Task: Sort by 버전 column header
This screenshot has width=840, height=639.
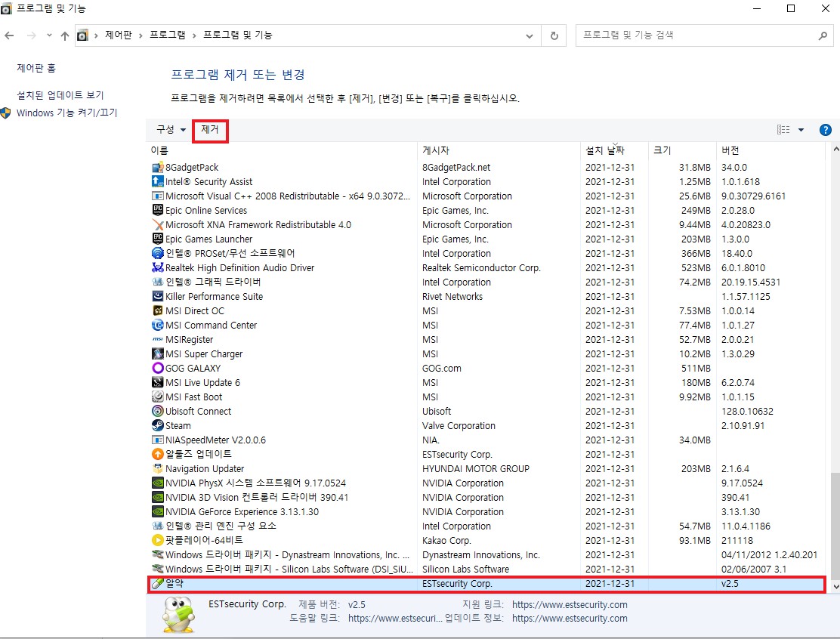Action: 771,150
